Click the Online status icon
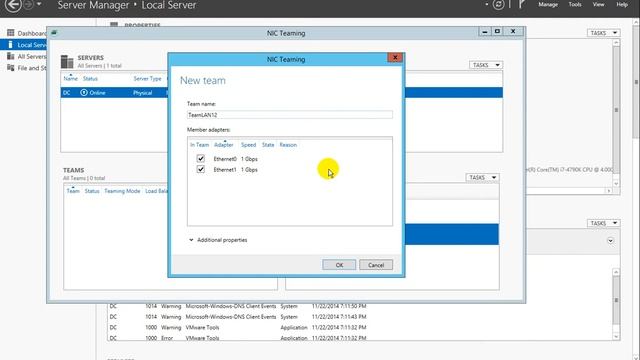Screen dimensions: 640x360 pyautogui.click(x=84, y=93)
